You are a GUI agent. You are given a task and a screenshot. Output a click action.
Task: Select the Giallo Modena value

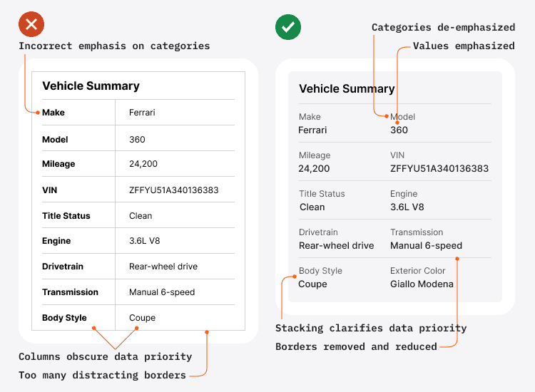(x=422, y=284)
